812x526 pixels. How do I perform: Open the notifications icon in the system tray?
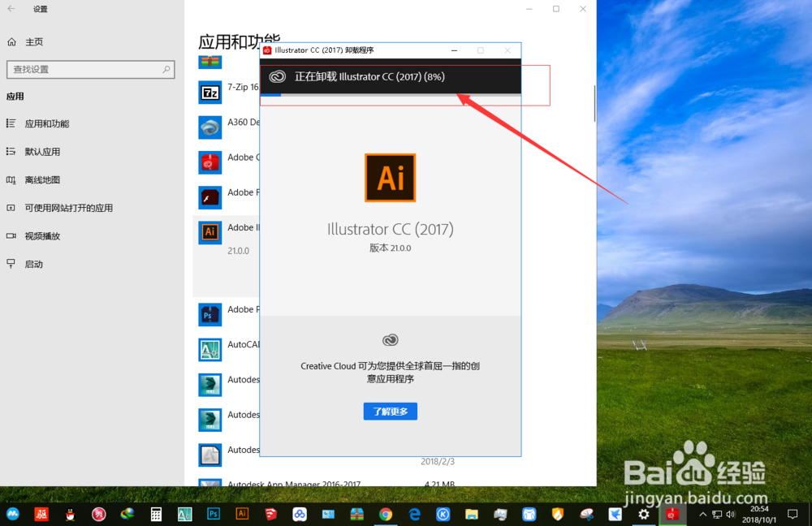pyautogui.click(x=793, y=514)
